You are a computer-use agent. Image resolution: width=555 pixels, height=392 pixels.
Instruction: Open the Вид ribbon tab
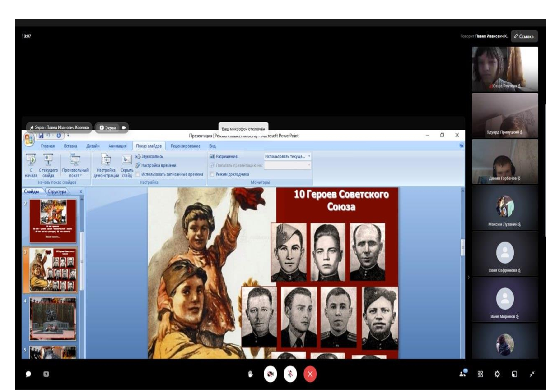click(212, 146)
